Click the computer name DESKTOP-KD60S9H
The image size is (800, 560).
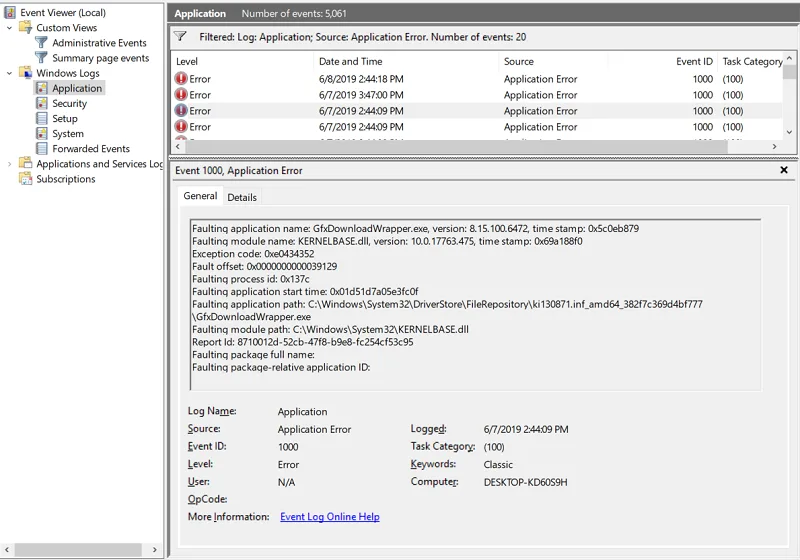coord(525,482)
